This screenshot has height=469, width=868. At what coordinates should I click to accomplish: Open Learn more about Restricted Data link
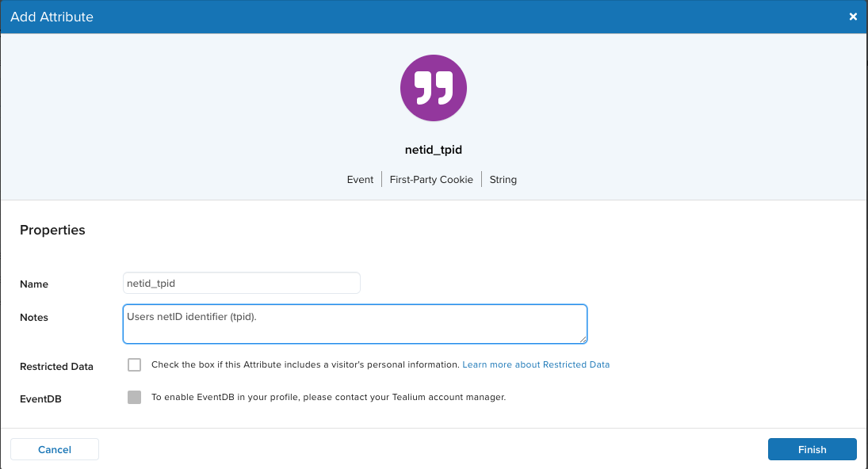coord(536,364)
